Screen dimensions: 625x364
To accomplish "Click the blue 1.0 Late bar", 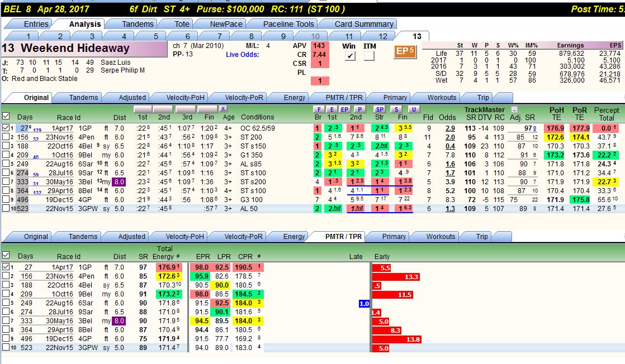I will (x=364, y=304).
